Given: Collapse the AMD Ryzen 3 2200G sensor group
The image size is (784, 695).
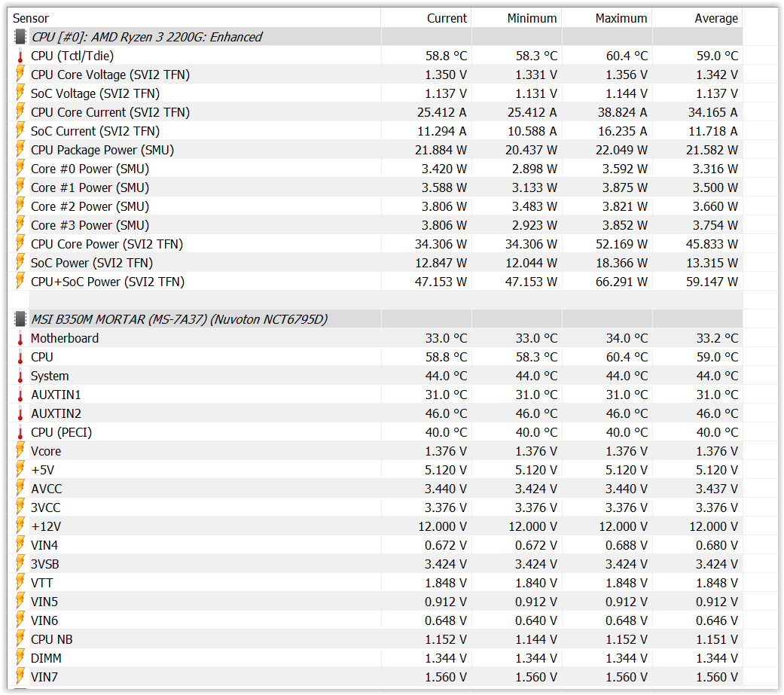Looking at the screenshot, I should point(146,37).
